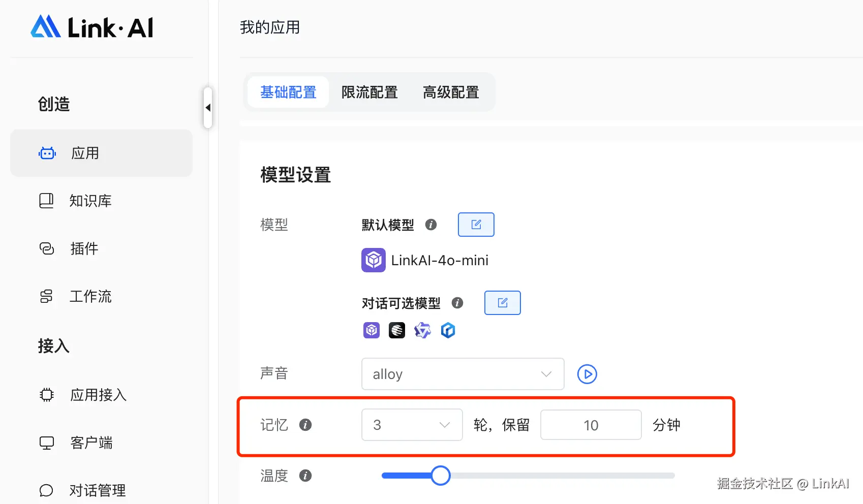Collapse the sidebar with the arrow handle

click(208, 107)
